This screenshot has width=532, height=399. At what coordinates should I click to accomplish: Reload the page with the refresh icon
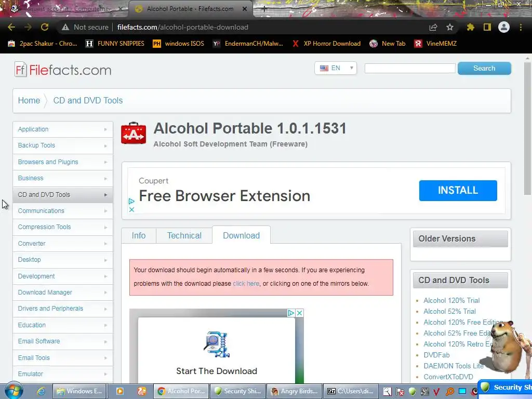tap(45, 27)
